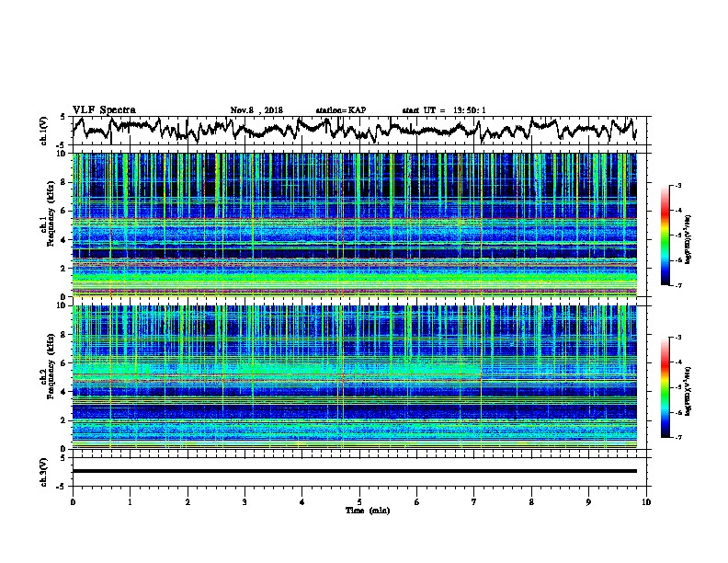Click the ch.2 spectrogram color scale bar
The height and width of the screenshot is (563, 728).
pos(665,387)
